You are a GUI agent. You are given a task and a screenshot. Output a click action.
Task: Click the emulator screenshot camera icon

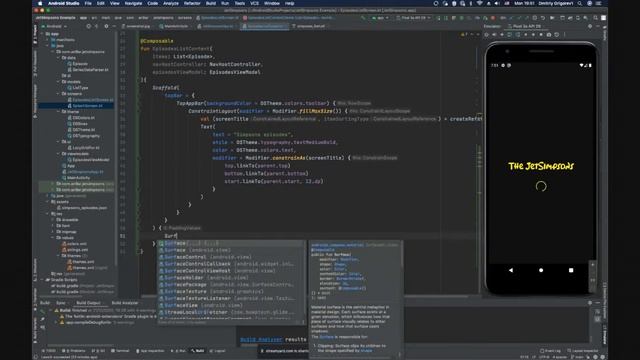coord(549,35)
